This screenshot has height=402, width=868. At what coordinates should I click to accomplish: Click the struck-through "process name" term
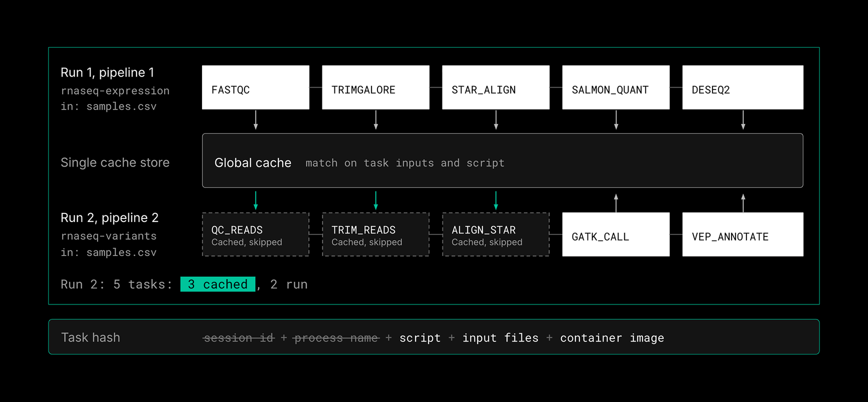coord(336,338)
